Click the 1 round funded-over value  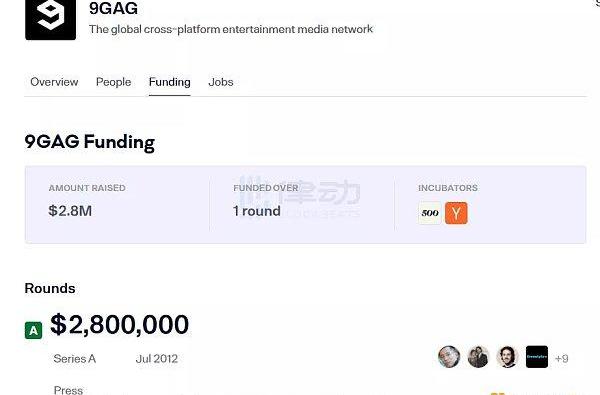pos(257,211)
